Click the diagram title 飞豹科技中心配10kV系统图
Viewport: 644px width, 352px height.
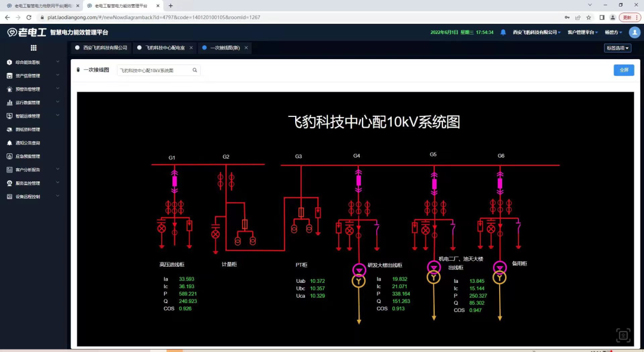pyautogui.click(x=374, y=122)
